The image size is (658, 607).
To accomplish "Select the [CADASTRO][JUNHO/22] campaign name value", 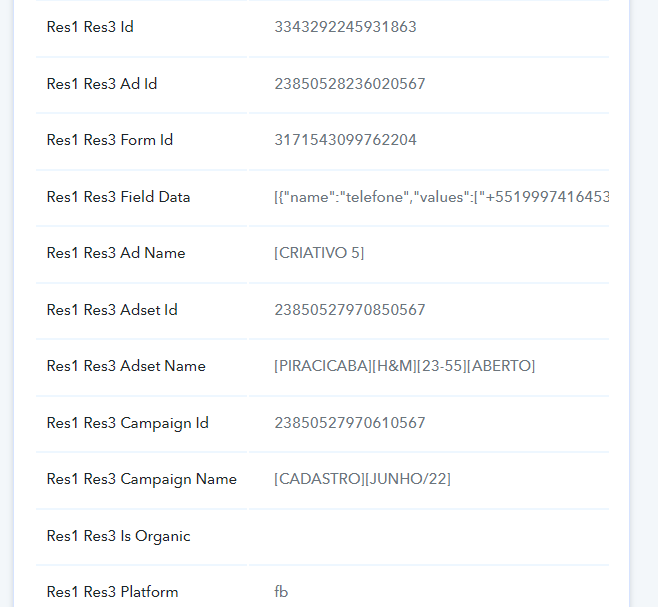I will tap(362, 479).
